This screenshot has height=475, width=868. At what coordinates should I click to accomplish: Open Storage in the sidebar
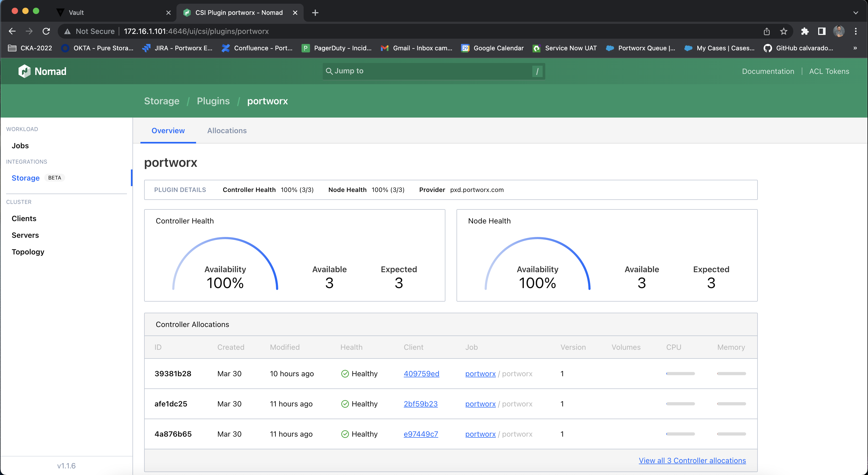coord(26,178)
